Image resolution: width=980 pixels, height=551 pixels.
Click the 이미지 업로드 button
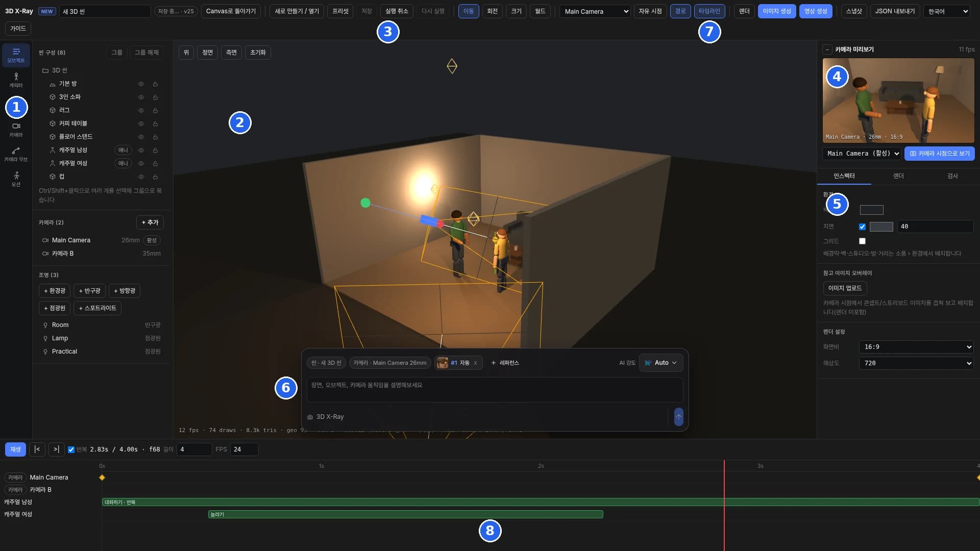click(845, 288)
